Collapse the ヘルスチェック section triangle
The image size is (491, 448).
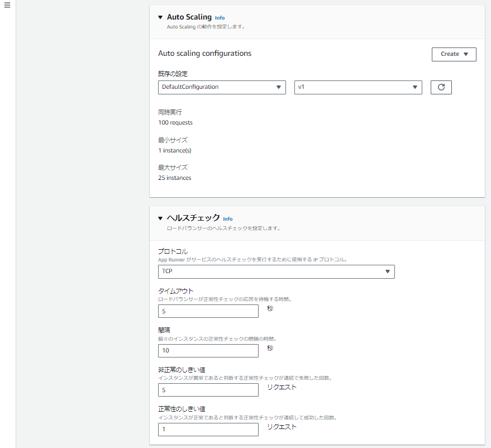pos(160,218)
